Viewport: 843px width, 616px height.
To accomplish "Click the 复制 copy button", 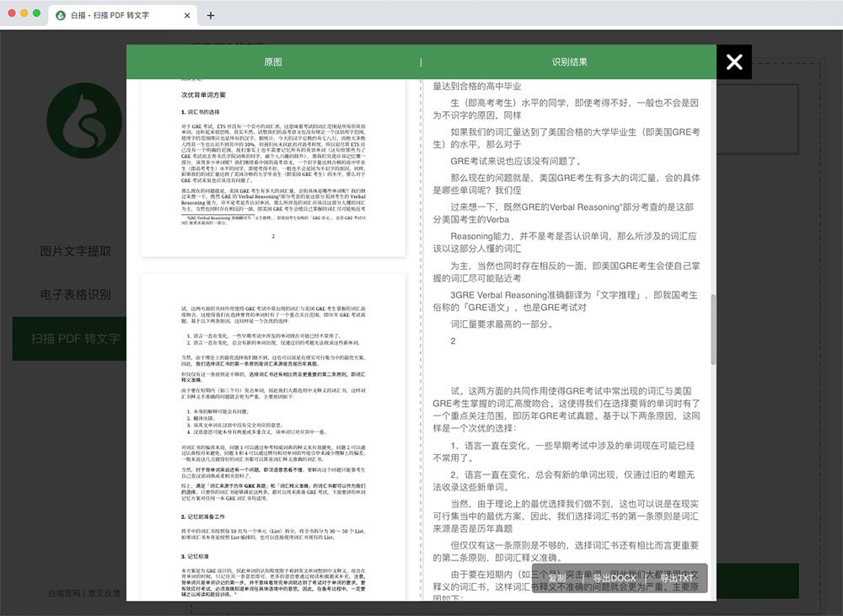I will tap(557, 578).
